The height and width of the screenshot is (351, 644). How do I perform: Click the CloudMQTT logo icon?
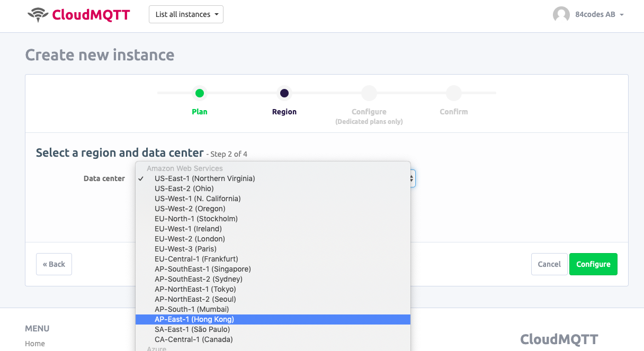pyautogui.click(x=38, y=15)
